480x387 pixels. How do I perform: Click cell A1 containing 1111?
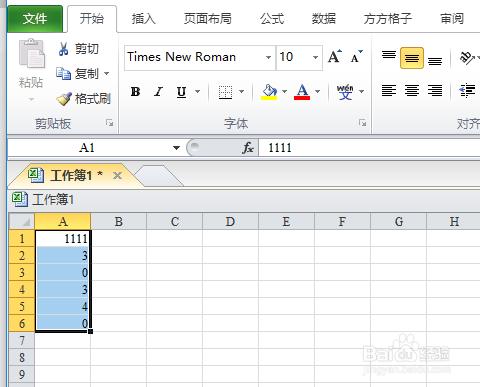coord(63,238)
